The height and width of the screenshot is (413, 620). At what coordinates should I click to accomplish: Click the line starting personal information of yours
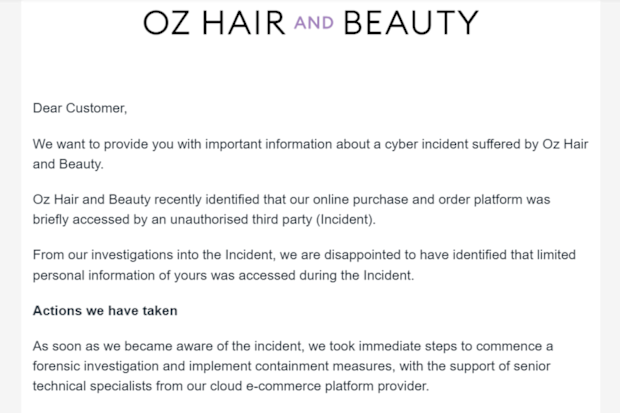(x=223, y=275)
